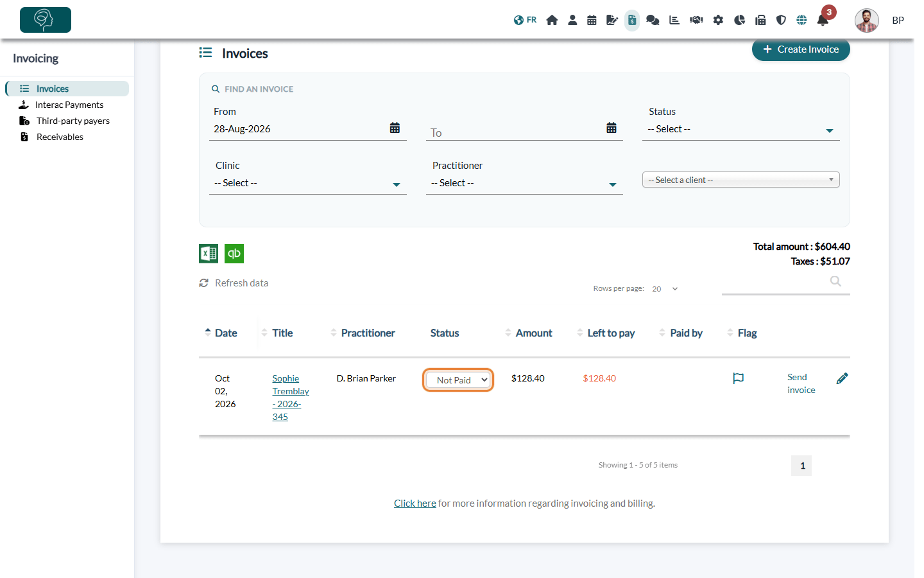Viewport: 924px width, 578px height.
Task: Open the handshake icon in navigation
Action: [x=696, y=20]
